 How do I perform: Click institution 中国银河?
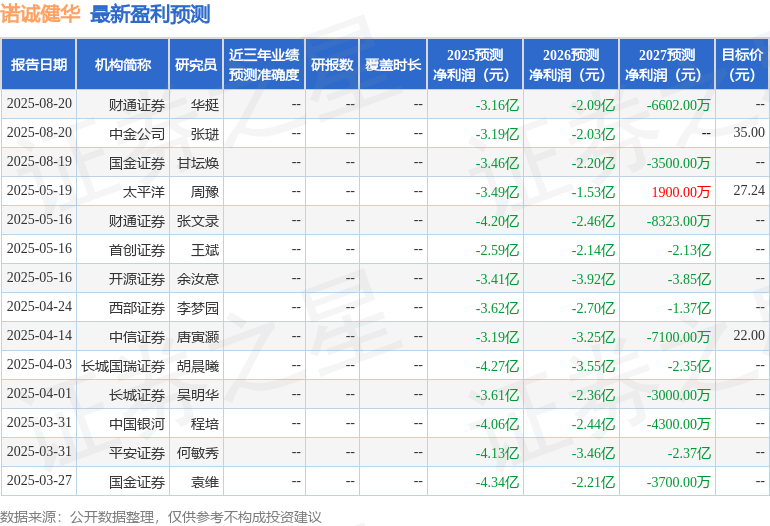tap(137, 424)
